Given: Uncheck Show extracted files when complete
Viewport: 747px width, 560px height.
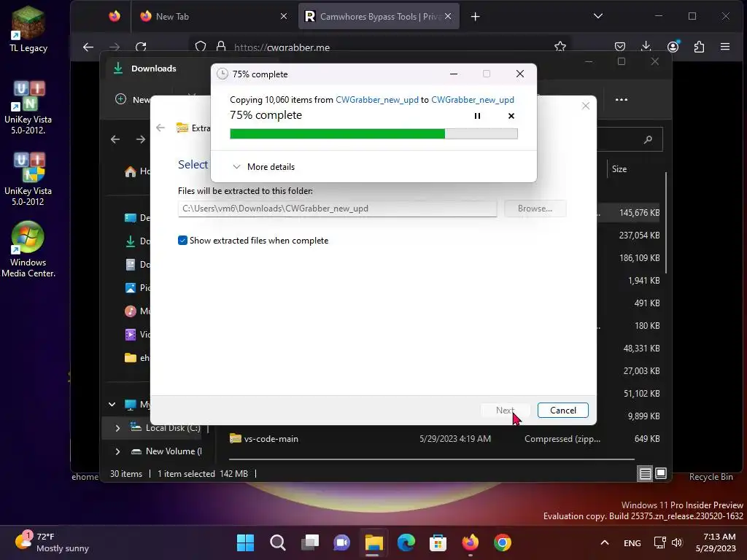Looking at the screenshot, I should [x=182, y=241].
